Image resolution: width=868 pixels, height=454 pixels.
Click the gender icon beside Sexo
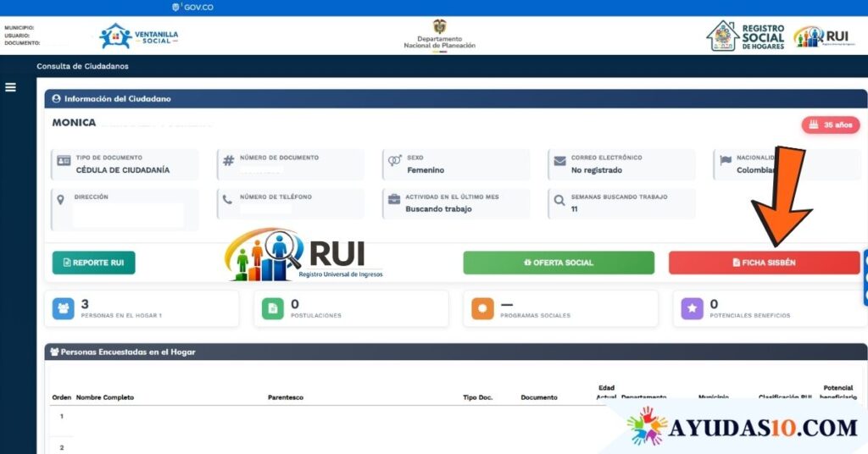pyautogui.click(x=395, y=160)
